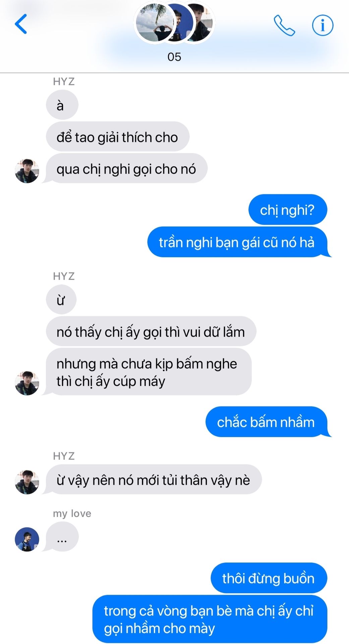Tap HYZ avatar beside 'ừ vậy nên nó mới tủi thân'
This screenshot has width=349, height=644.
[x=27, y=482]
